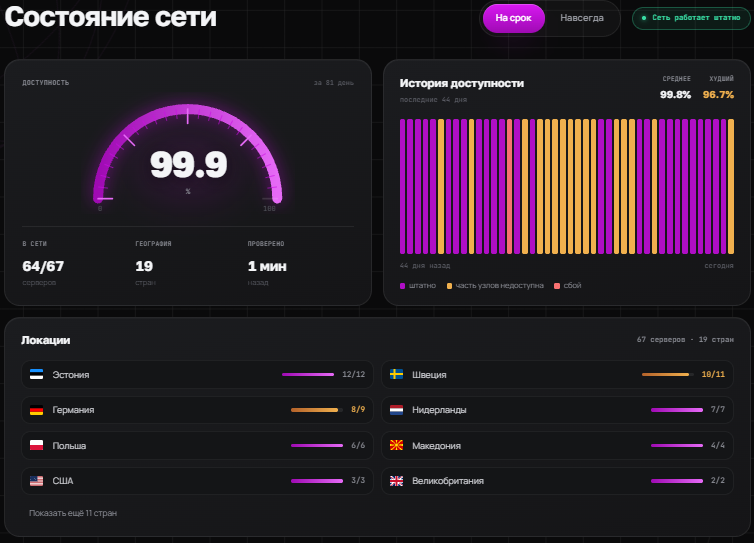
Task: Click the «Нидерланды» location name
Action: (439, 410)
